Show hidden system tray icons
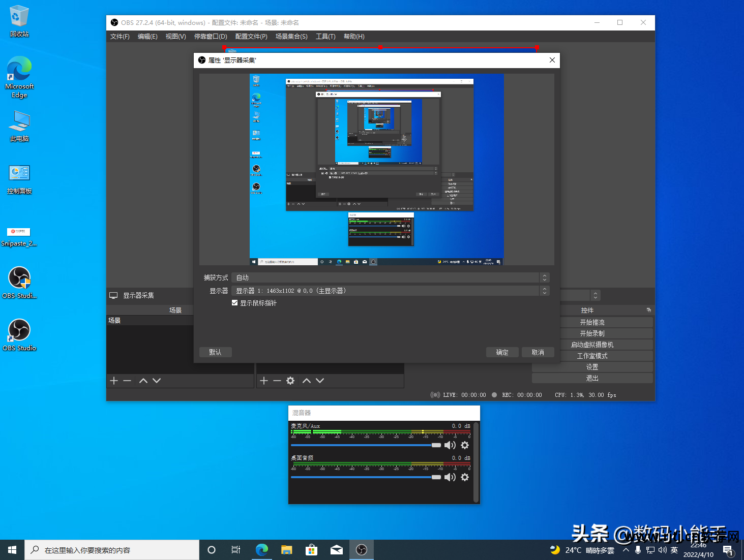The height and width of the screenshot is (560, 744). (626, 550)
